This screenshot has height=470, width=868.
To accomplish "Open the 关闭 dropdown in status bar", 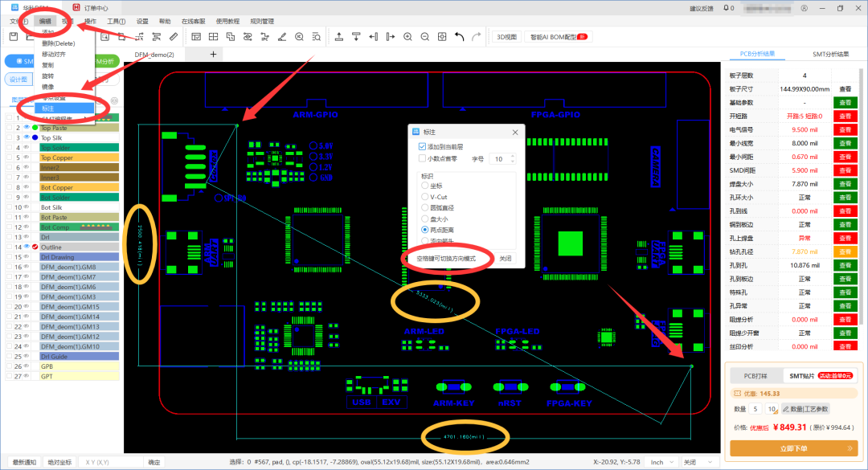I will point(698,462).
